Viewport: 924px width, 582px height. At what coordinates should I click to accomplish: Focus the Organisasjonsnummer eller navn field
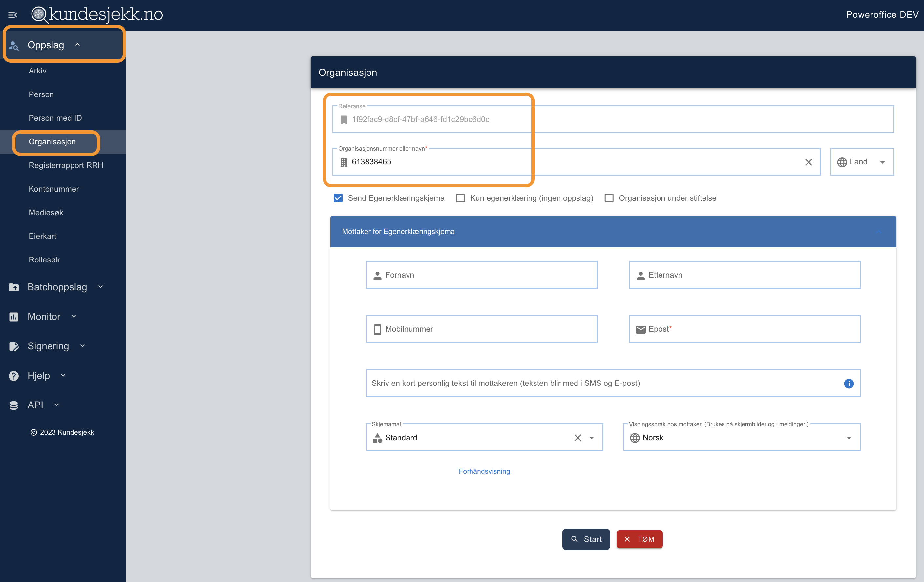[576, 162]
